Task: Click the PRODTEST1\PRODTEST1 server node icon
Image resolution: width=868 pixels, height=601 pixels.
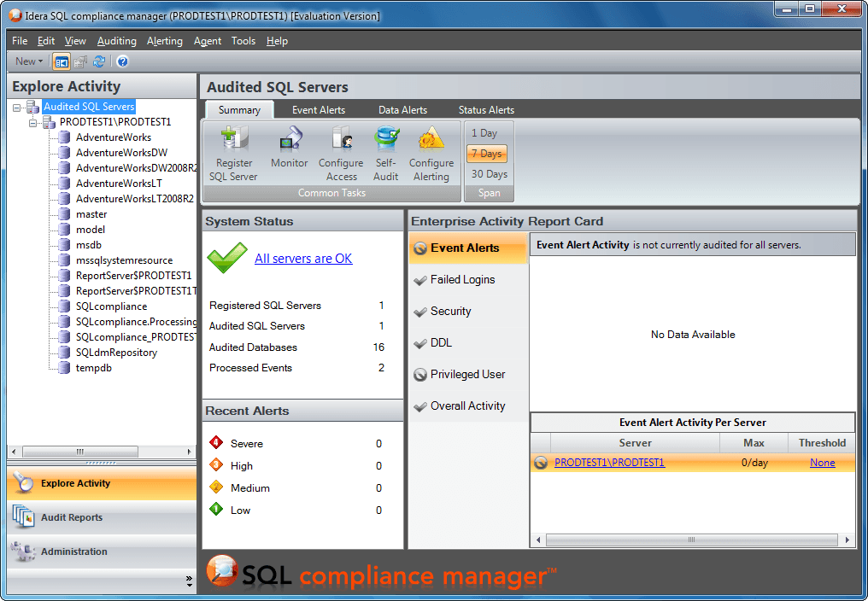Action: [x=50, y=122]
